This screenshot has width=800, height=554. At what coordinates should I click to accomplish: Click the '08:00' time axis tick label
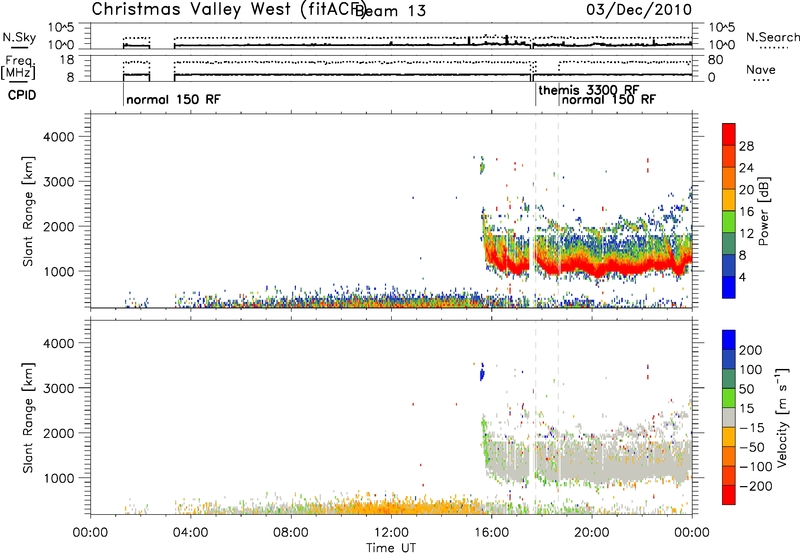click(x=291, y=533)
